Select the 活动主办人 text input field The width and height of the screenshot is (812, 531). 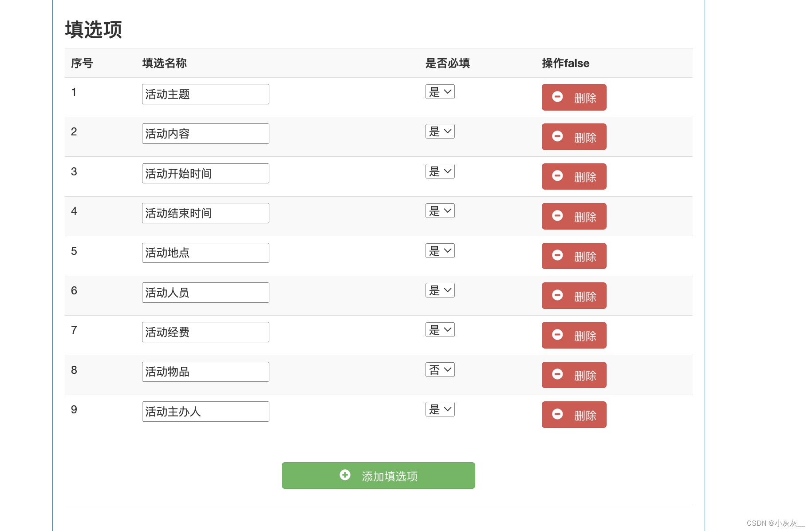(205, 411)
